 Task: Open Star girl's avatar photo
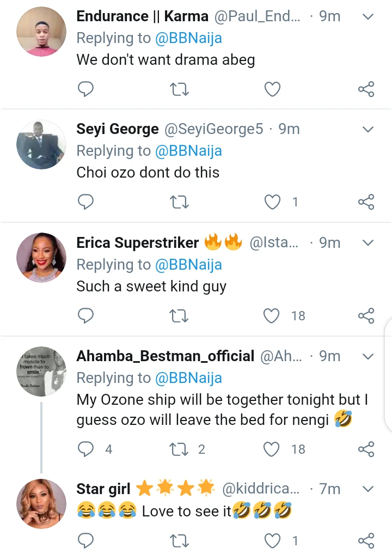(x=41, y=503)
